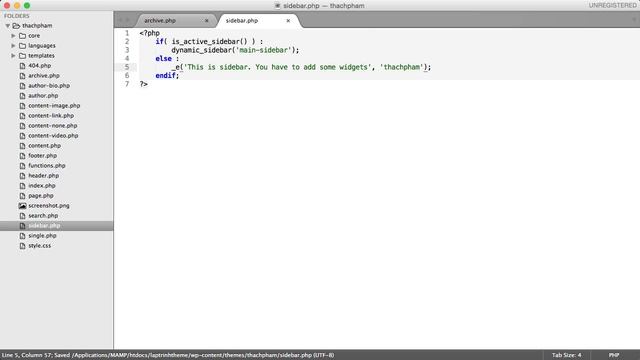Click the content-image.php file icon
Image resolution: width=640 pixels, height=360 pixels.
coord(22,106)
